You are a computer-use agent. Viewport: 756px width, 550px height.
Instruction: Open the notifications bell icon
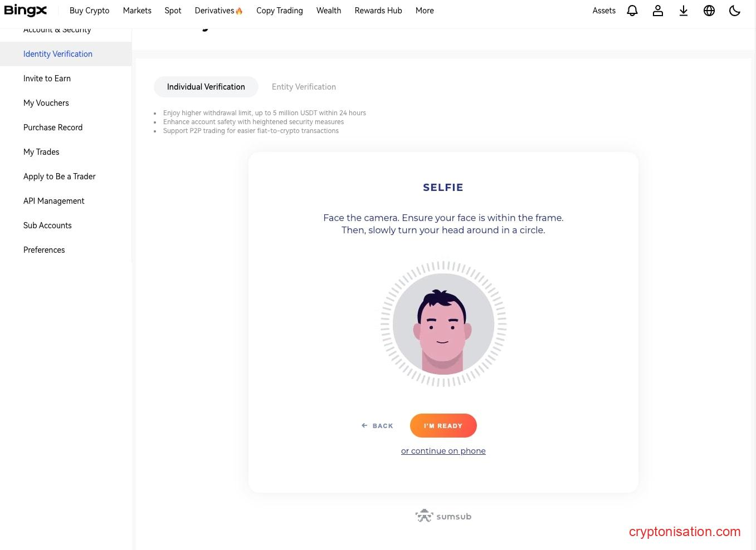632,11
